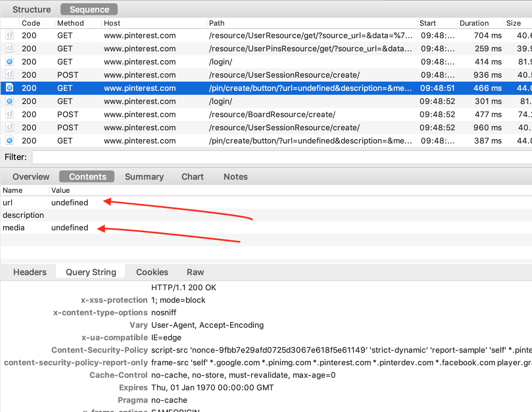
Task: Click the JSON icon of the 936 ms UserSessionResource row
Action: click(x=10, y=75)
